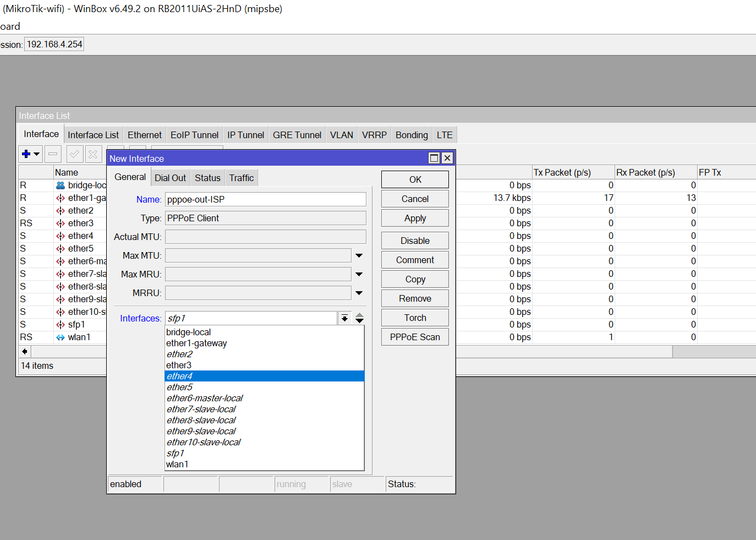The width and height of the screenshot is (756, 540).
Task: Click the Torch button
Action: (415, 318)
